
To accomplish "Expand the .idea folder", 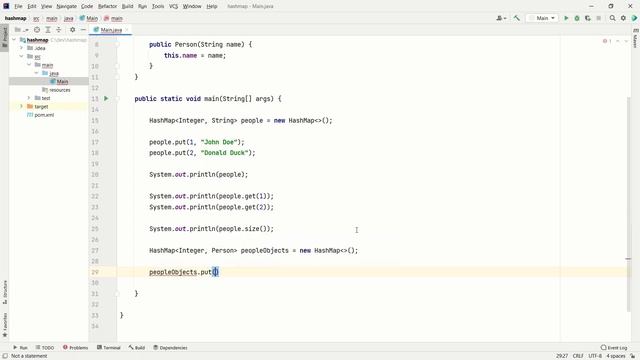I will click(x=22, y=48).
